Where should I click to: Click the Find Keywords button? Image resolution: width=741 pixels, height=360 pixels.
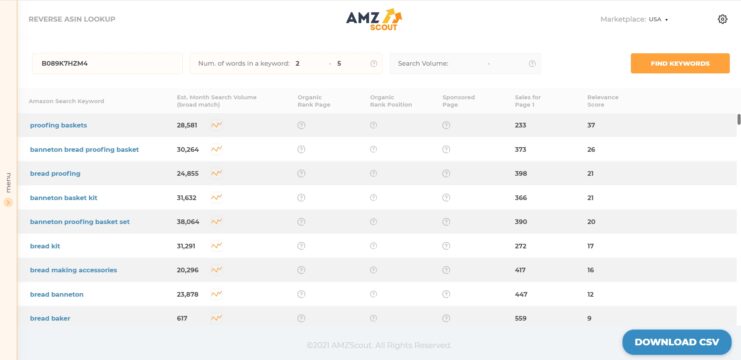[680, 63]
